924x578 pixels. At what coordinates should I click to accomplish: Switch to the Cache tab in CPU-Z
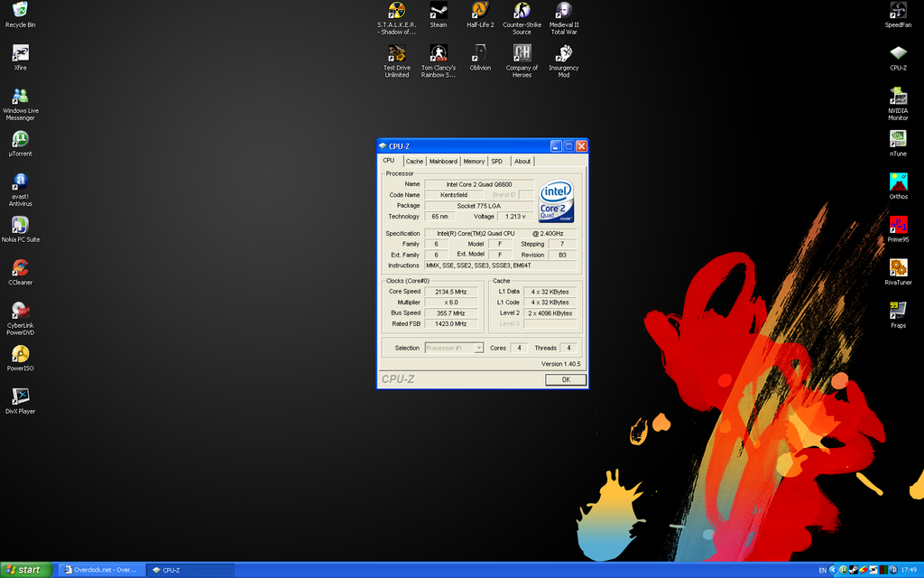click(414, 161)
